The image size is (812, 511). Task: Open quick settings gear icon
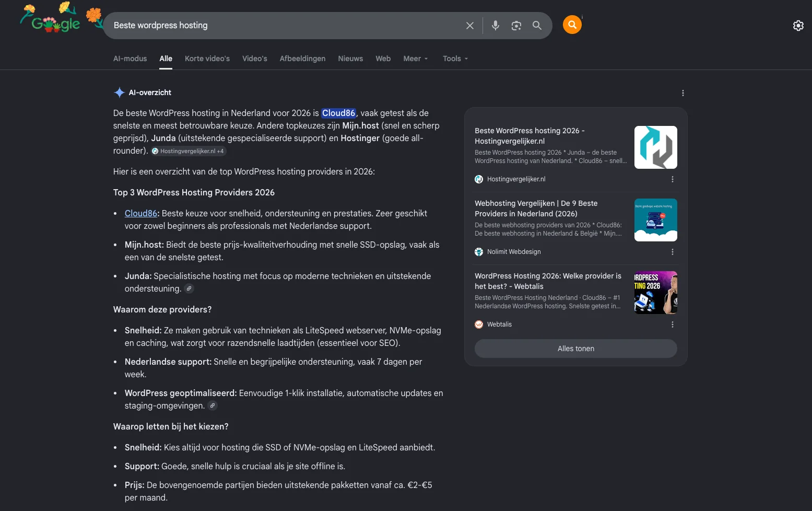click(798, 26)
